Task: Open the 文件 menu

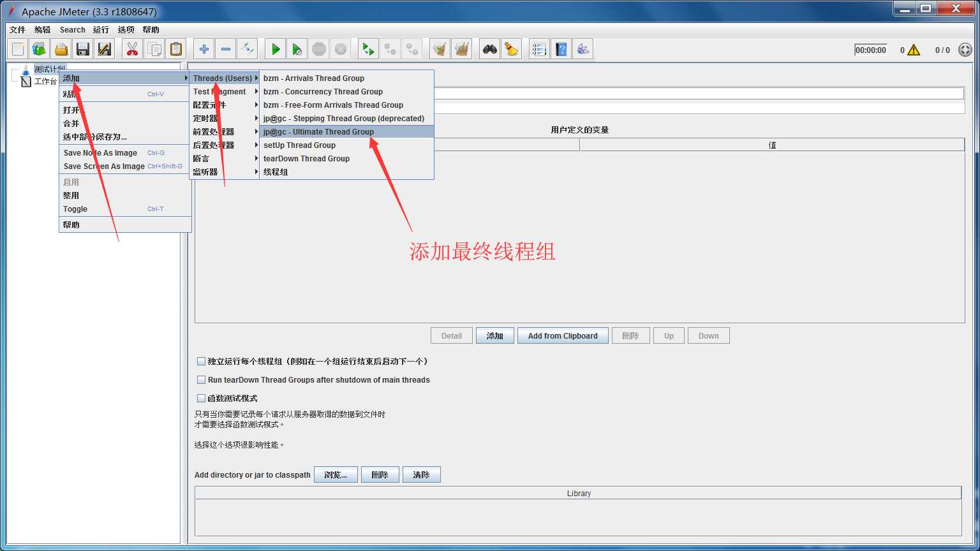Action: pos(17,30)
